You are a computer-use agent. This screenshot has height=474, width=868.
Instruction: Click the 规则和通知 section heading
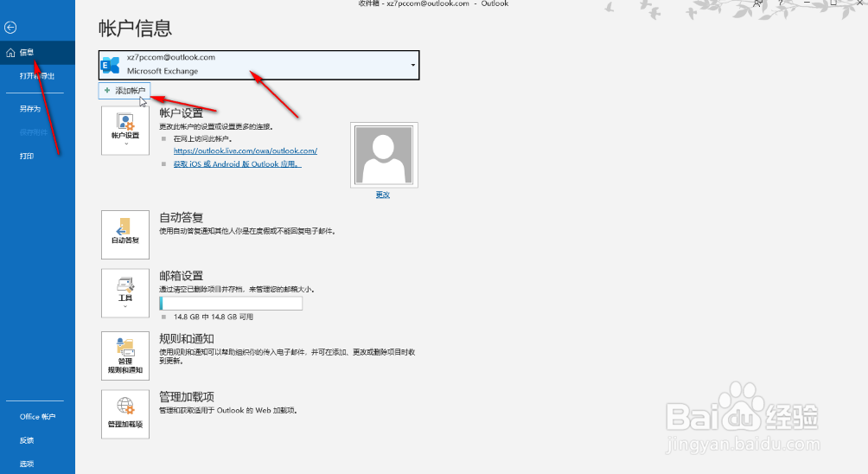tap(187, 339)
